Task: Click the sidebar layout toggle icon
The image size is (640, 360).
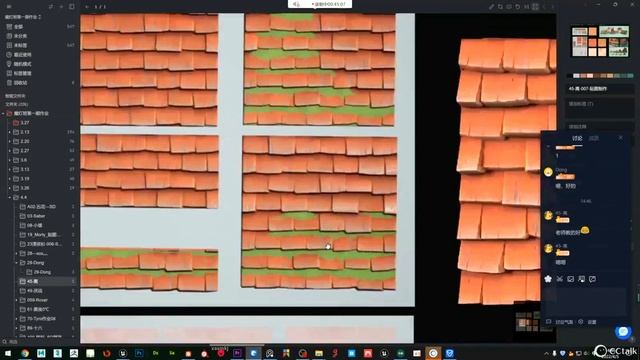Action: [x=72, y=7]
